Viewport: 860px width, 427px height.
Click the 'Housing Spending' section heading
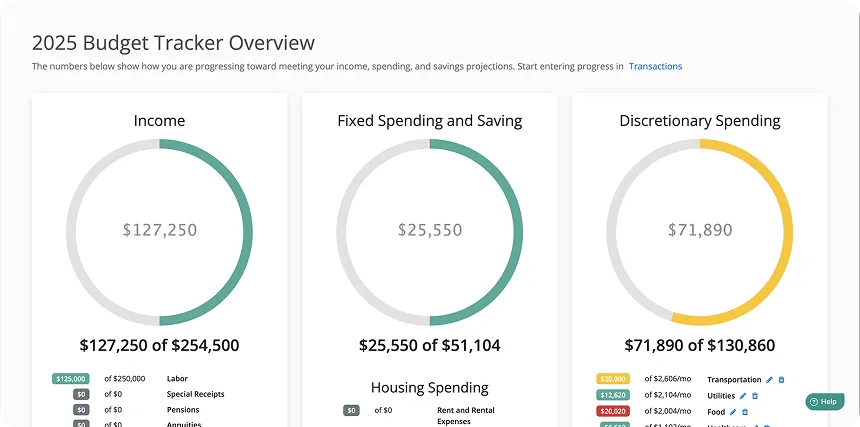430,388
